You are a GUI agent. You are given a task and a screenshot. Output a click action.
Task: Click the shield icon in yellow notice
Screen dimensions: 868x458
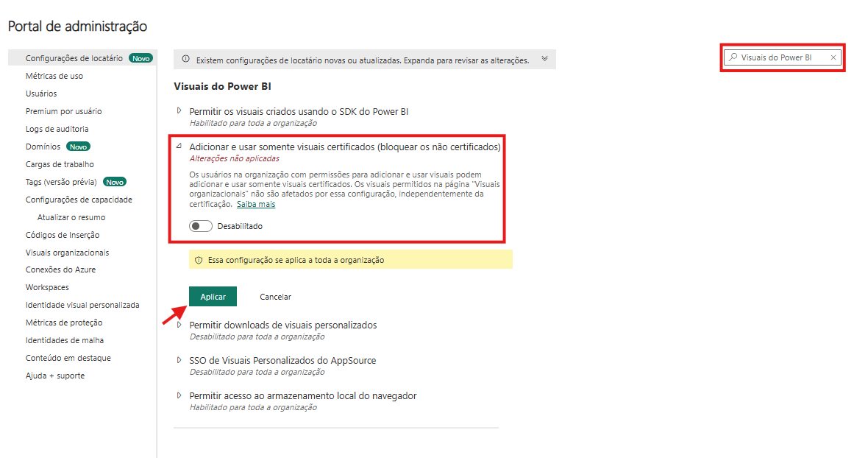point(199,260)
